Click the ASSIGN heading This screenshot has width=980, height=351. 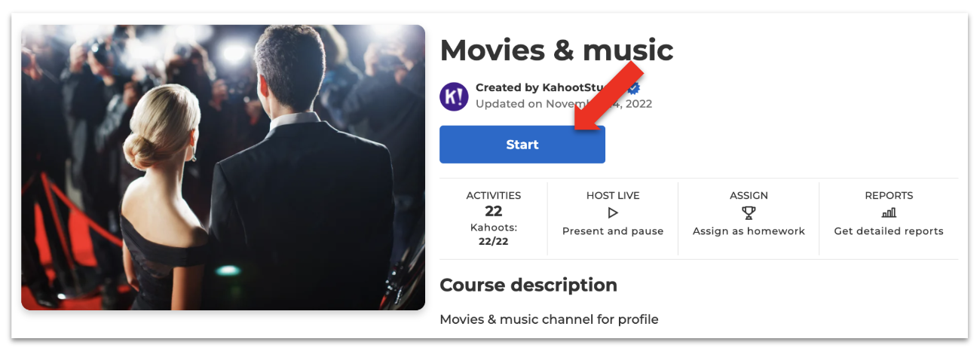coord(749,196)
